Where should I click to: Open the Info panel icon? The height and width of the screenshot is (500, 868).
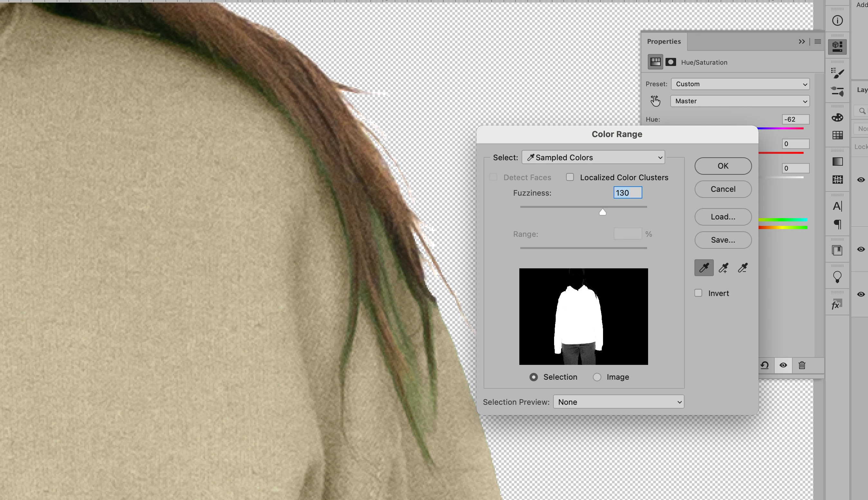click(837, 21)
